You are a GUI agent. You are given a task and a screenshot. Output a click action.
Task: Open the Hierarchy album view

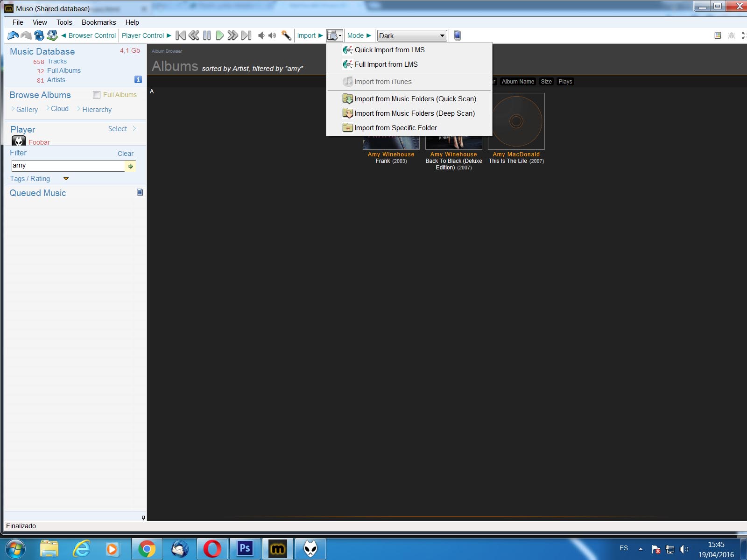tap(97, 110)
